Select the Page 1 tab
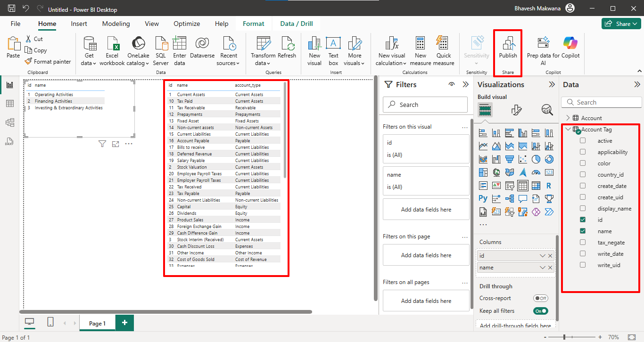 click(98, 323)
